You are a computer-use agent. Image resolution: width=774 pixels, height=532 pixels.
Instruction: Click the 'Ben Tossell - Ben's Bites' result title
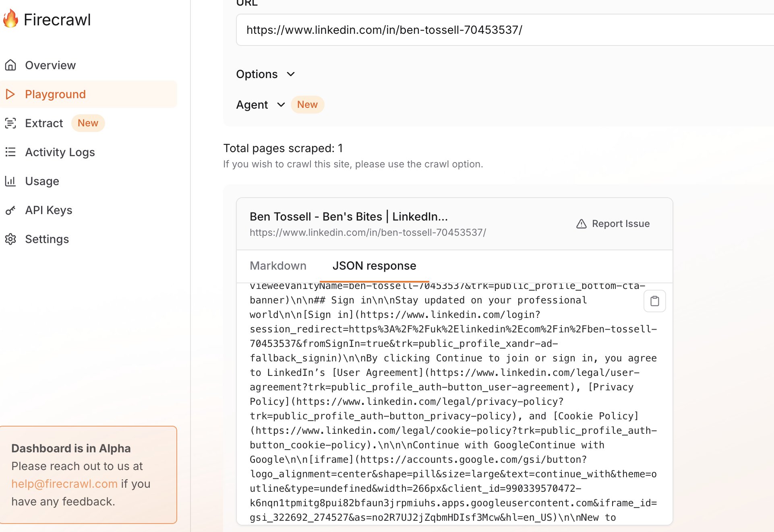pos(349,217)
